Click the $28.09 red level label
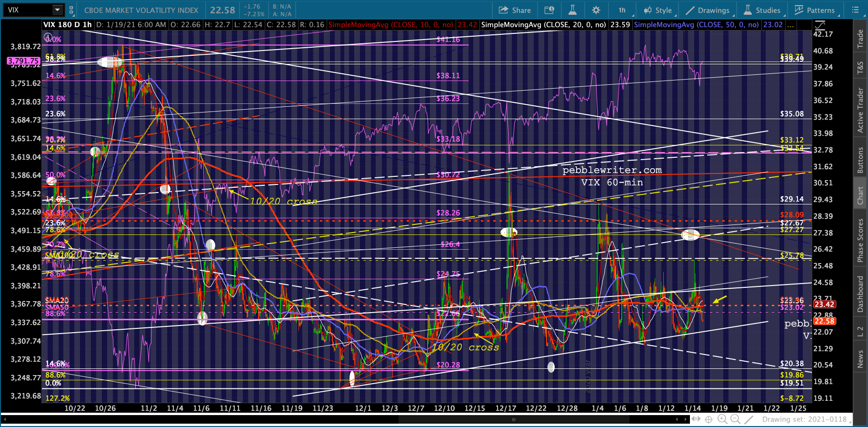 pos(792,215)
